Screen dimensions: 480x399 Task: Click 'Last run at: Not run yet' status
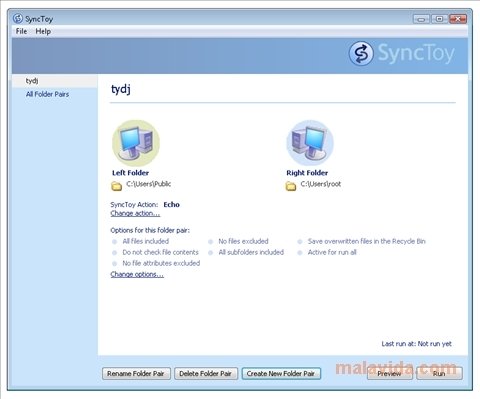[x=417, y=344]
